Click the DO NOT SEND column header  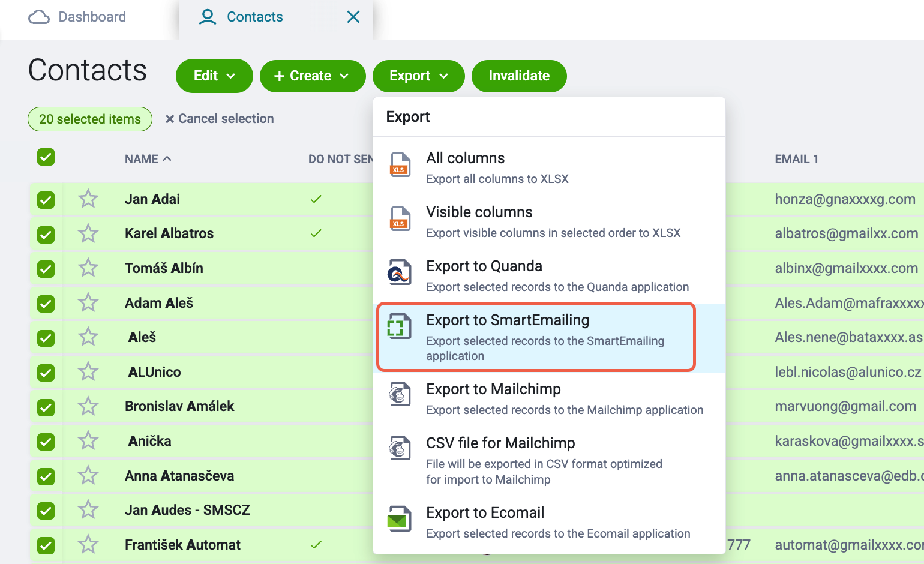[x=341, y=159]
